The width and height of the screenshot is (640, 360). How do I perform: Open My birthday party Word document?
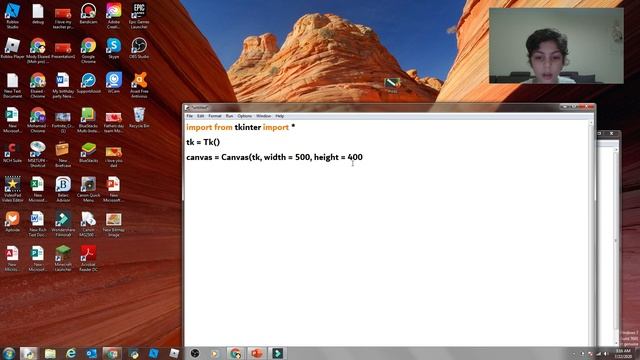63,85
